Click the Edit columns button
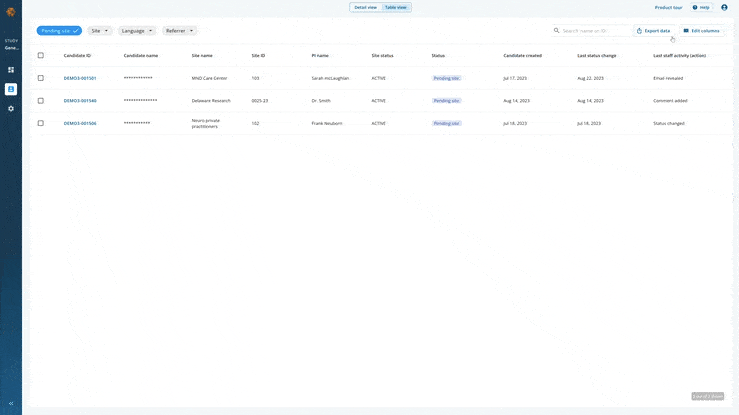 pos(701,31)
